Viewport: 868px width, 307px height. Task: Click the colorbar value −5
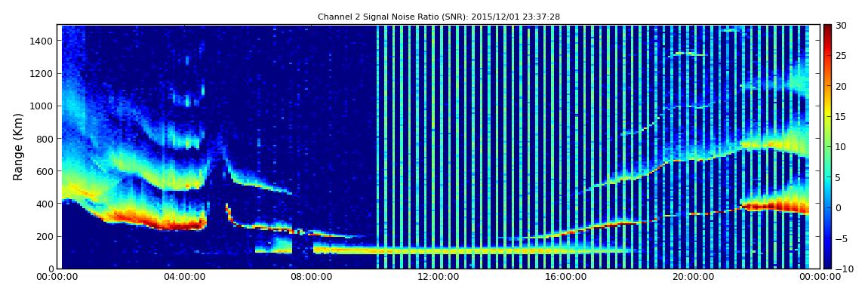842,238
